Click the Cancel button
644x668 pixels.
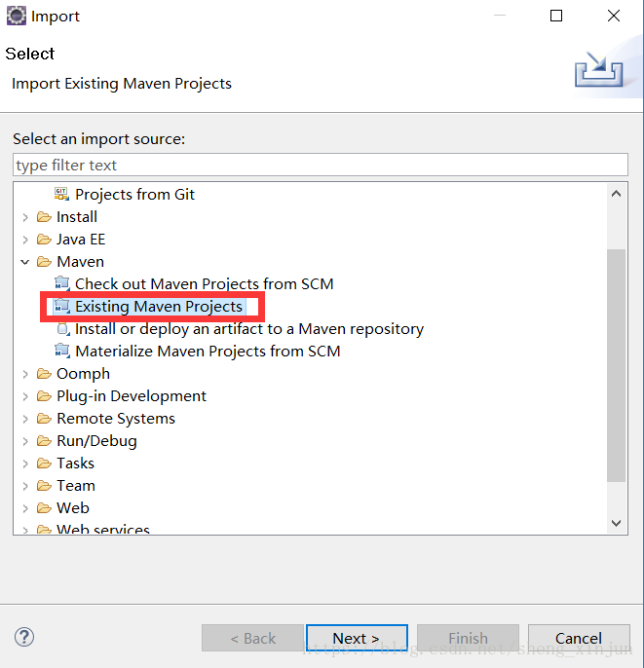tap(579, 638)
